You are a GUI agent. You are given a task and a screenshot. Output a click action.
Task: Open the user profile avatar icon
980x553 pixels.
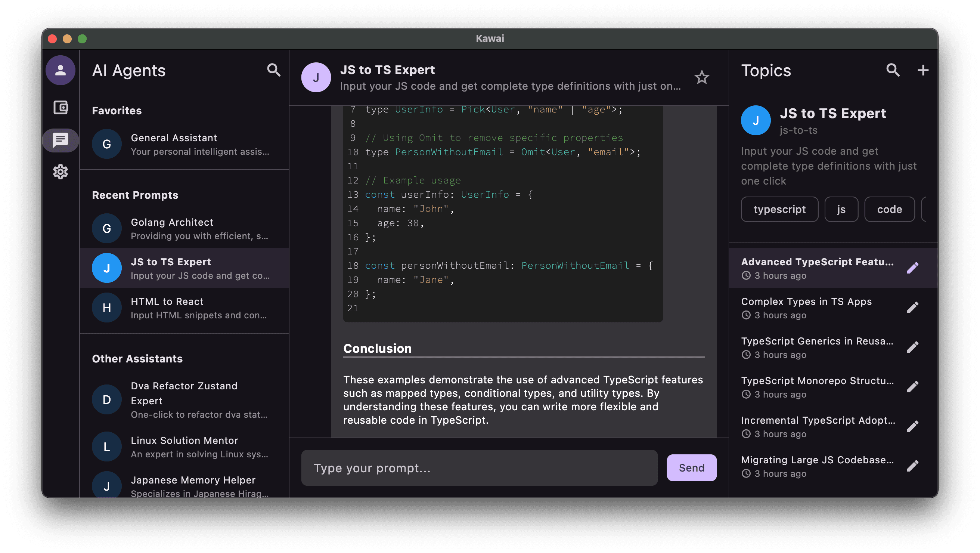(61, 70)
